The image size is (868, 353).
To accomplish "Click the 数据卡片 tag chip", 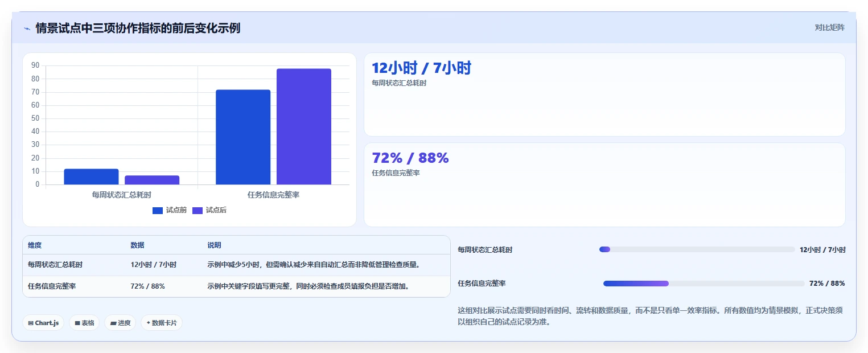I will click(162, 323).
